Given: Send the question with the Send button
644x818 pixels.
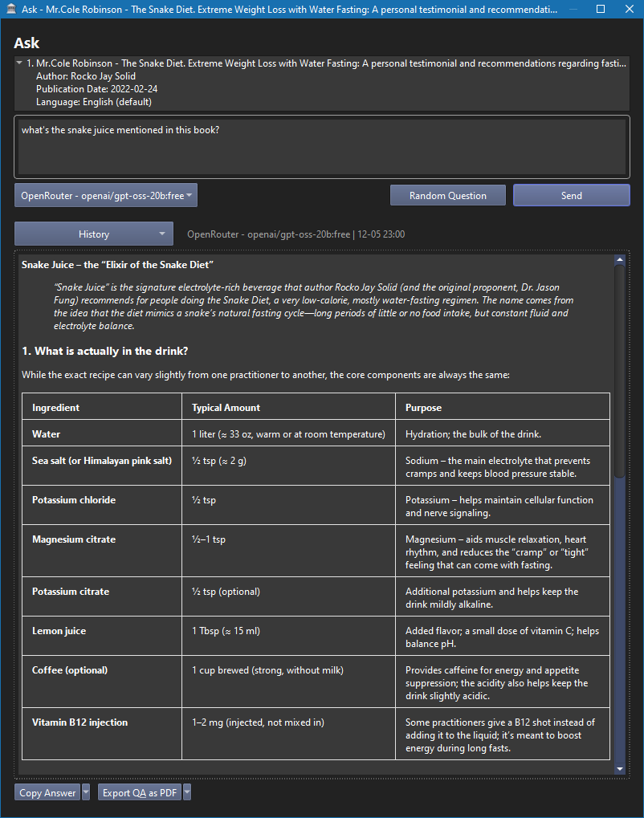Looking at the screenshot, I should [571, 195].
